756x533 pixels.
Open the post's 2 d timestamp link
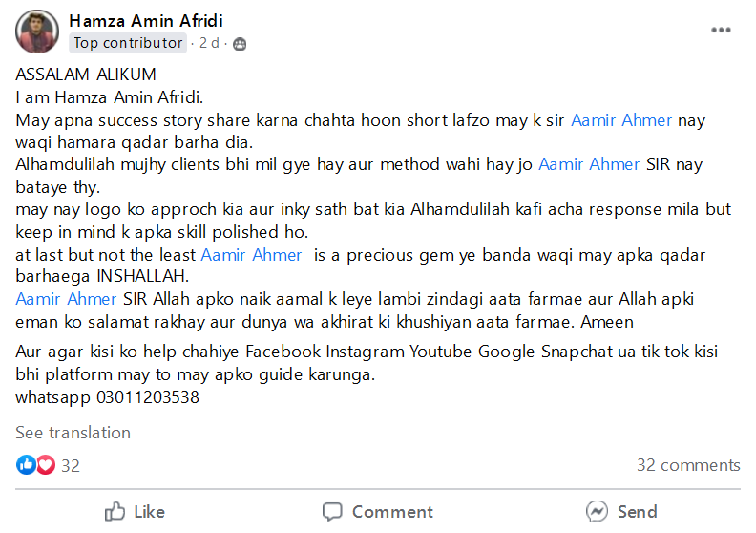pos(209,44)
